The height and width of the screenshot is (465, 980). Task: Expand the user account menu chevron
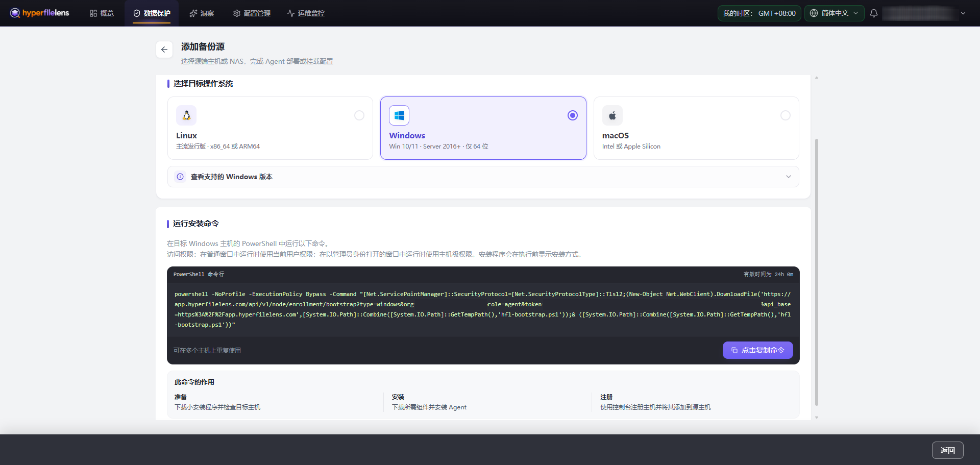(x=963, y=13)
